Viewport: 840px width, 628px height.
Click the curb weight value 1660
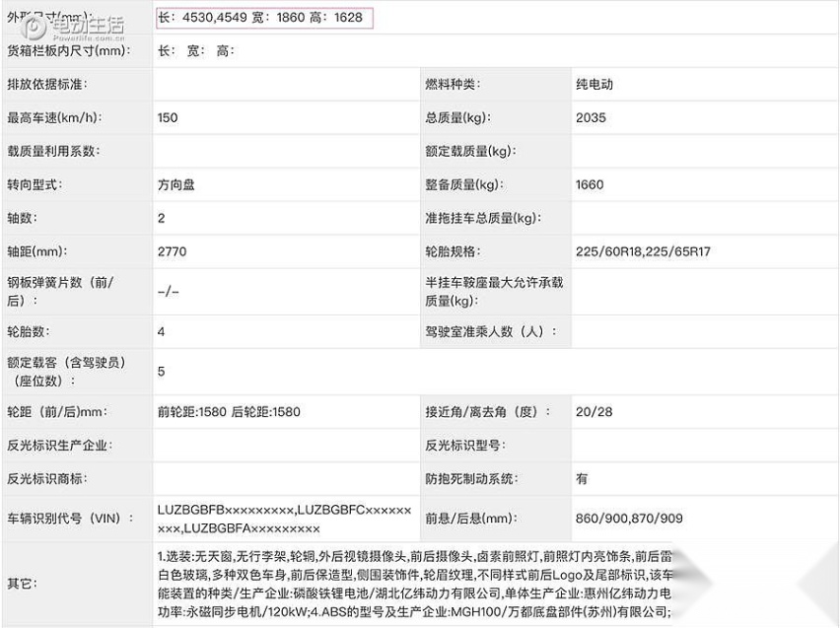pyautogui.click(x=590, y=184)
